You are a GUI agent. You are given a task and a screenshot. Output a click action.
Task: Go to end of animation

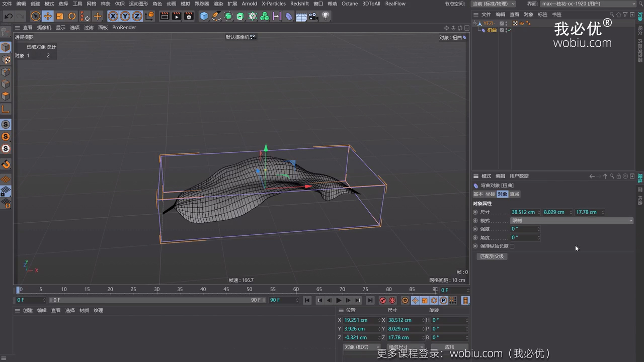tap(370, 300)
